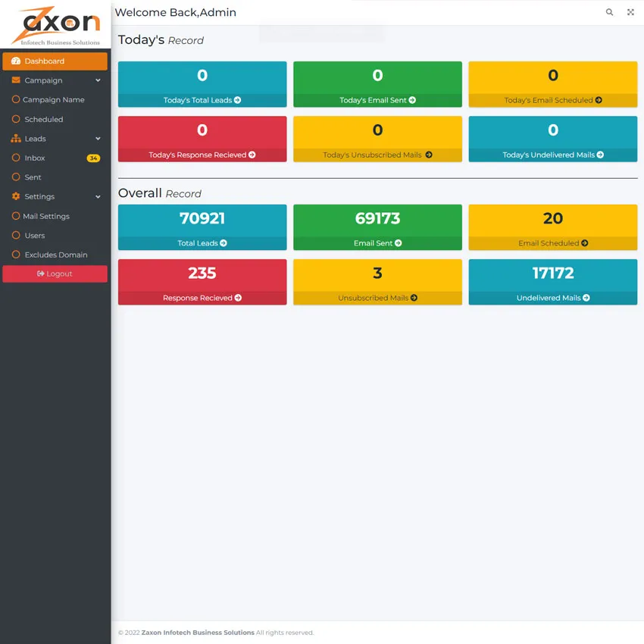Click the 69173 email sent number
Image resolution: width=644 pixels, height=644 pixels.
point(377,218)
